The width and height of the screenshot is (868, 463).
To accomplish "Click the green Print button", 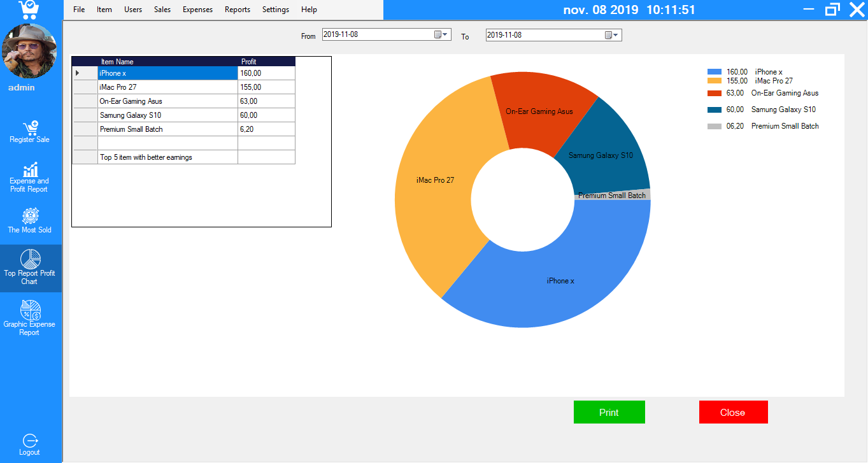I will click(x=609, y=412).
